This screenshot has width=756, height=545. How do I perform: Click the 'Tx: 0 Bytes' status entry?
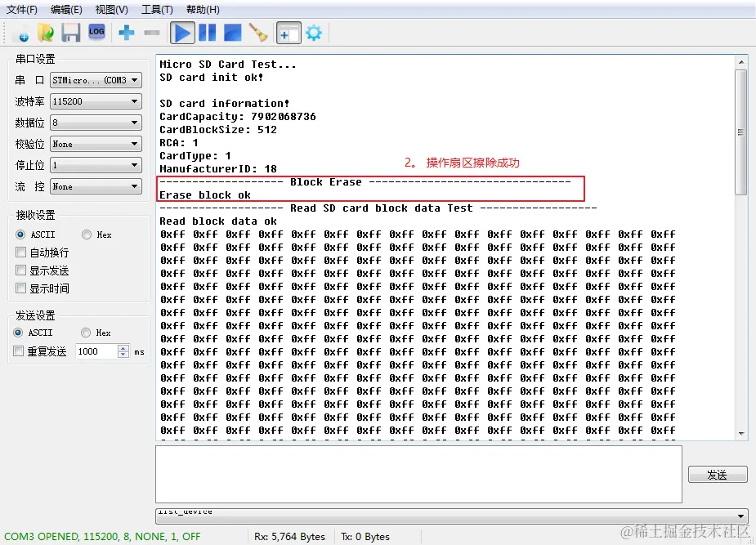point(365,536)
